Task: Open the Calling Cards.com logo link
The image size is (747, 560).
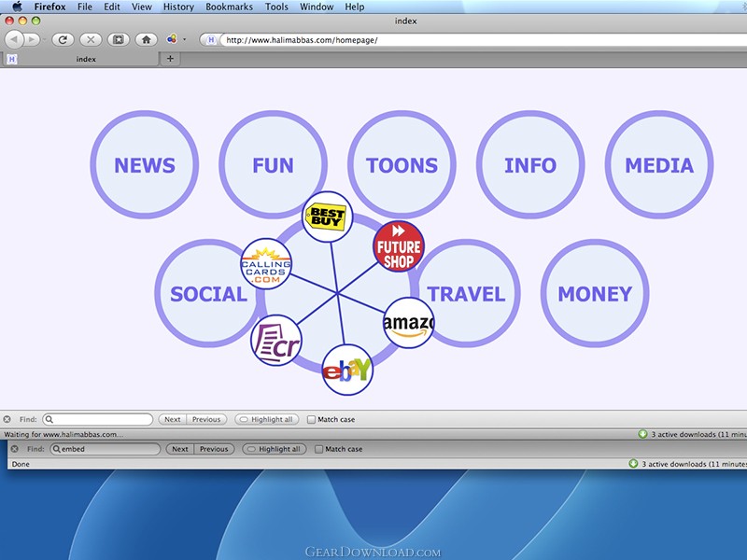Action: 266,264
